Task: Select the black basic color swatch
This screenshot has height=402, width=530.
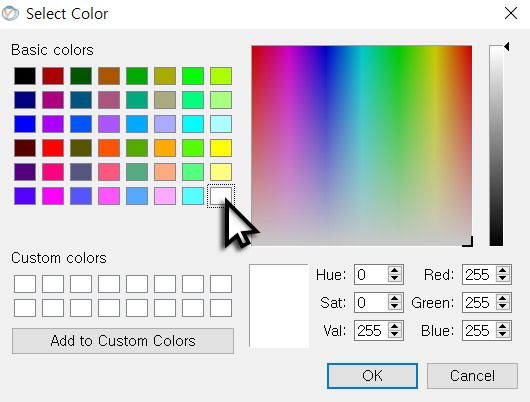Action: 25,76
